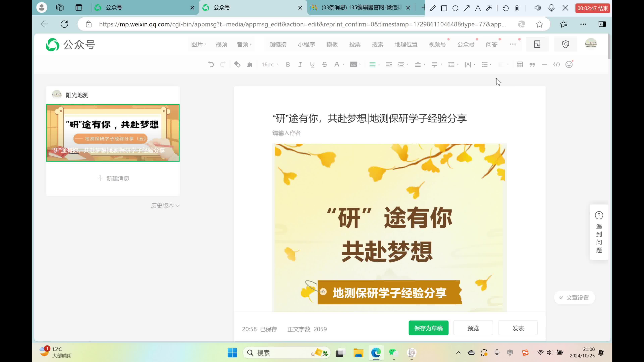This screenshot has height=362, width=644.
Task: Insert a code block
Action: pos(556,65)
